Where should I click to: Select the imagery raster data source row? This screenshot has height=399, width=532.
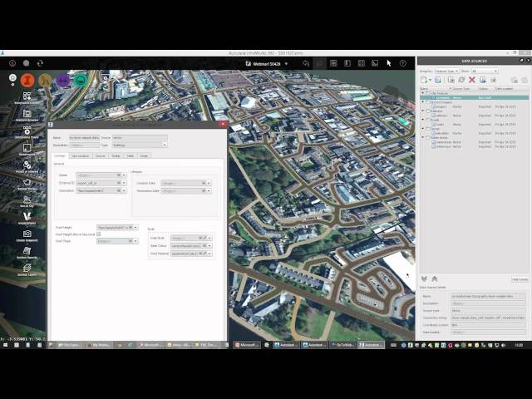click(475, 106)
